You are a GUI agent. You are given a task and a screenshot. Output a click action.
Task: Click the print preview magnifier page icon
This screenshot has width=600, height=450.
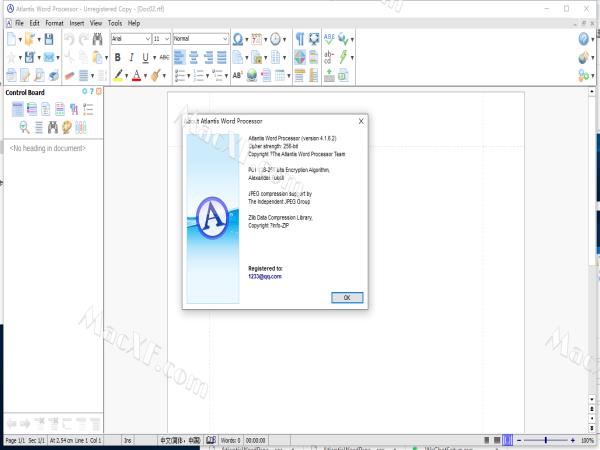pos(39,75)
